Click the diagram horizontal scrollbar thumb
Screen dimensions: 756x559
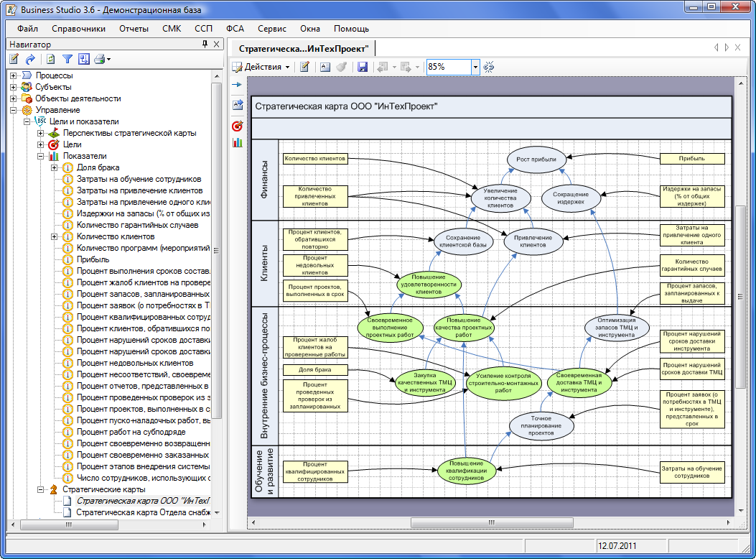[492, 523]
